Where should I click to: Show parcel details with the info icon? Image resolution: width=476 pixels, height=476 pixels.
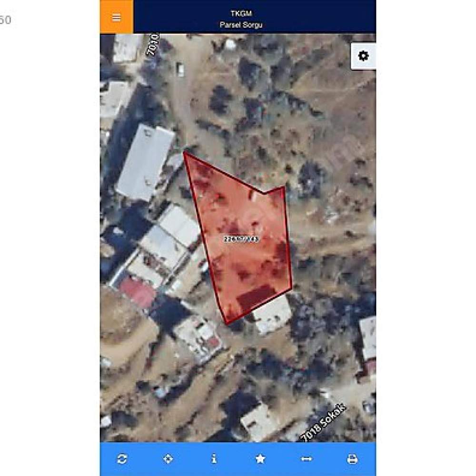coord(214,459)
